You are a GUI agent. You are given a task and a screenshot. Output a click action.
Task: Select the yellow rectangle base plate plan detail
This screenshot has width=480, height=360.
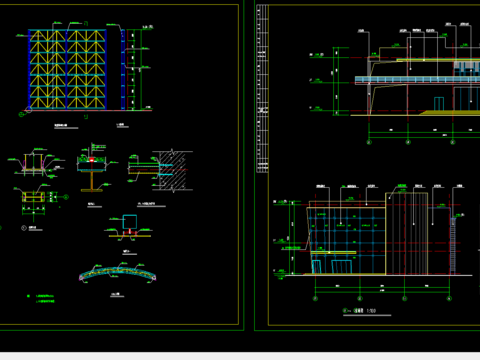(33, 197)
